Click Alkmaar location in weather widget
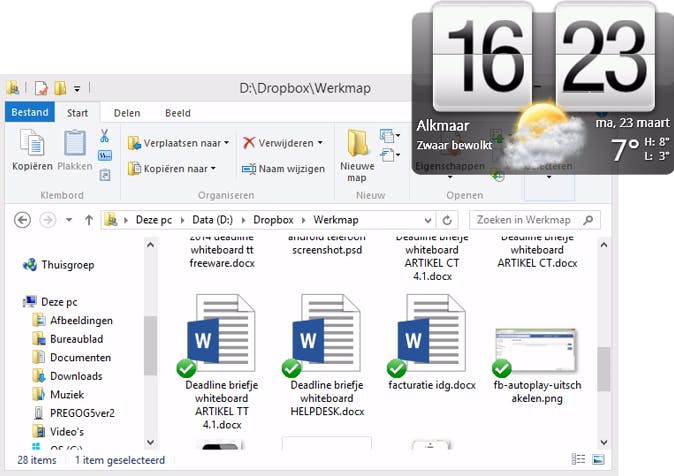 [x=443, y=126]
